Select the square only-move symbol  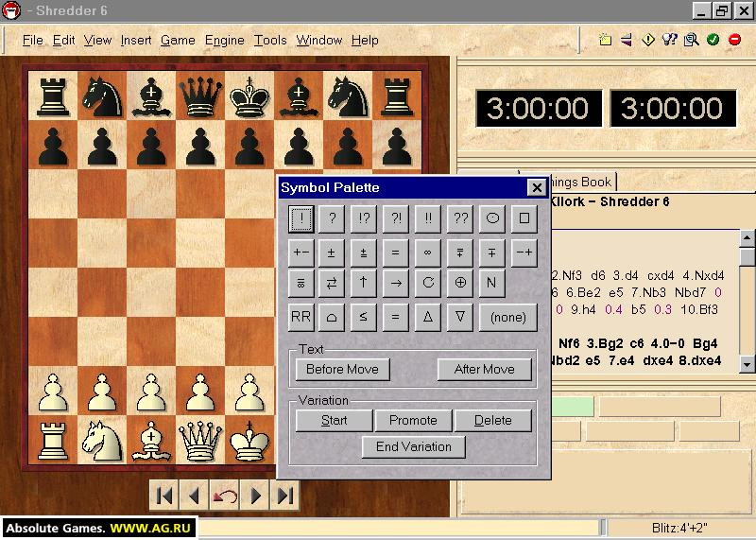(524, 218)
